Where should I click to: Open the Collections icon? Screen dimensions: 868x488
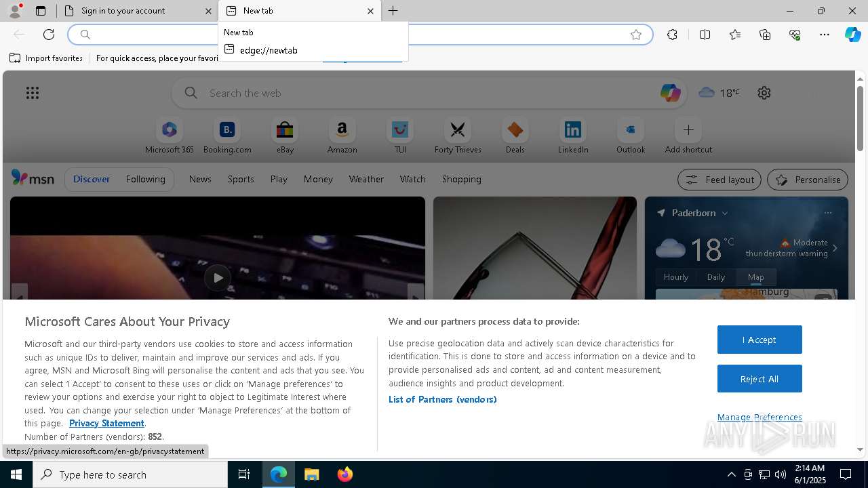(765, 35)
